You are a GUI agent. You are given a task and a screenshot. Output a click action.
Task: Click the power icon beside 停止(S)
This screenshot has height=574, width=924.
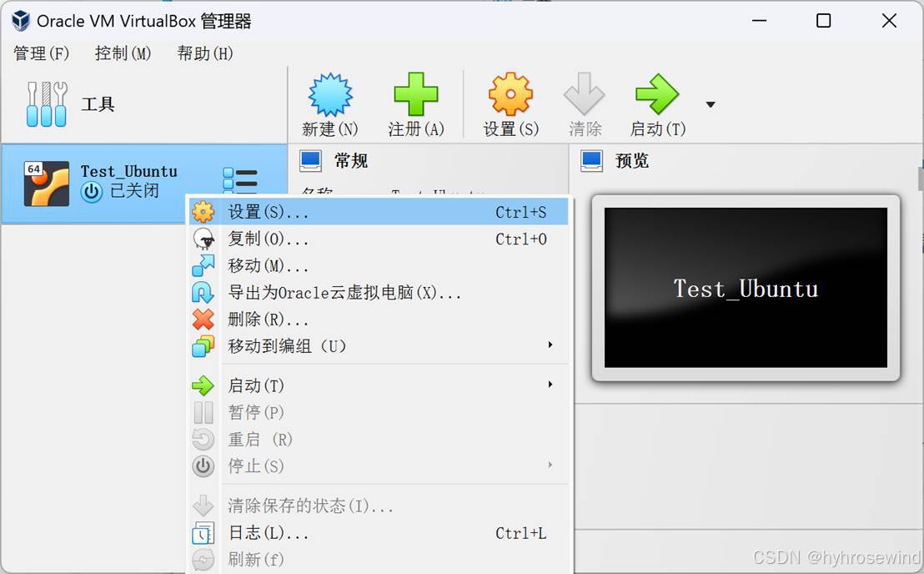(203, 466)
